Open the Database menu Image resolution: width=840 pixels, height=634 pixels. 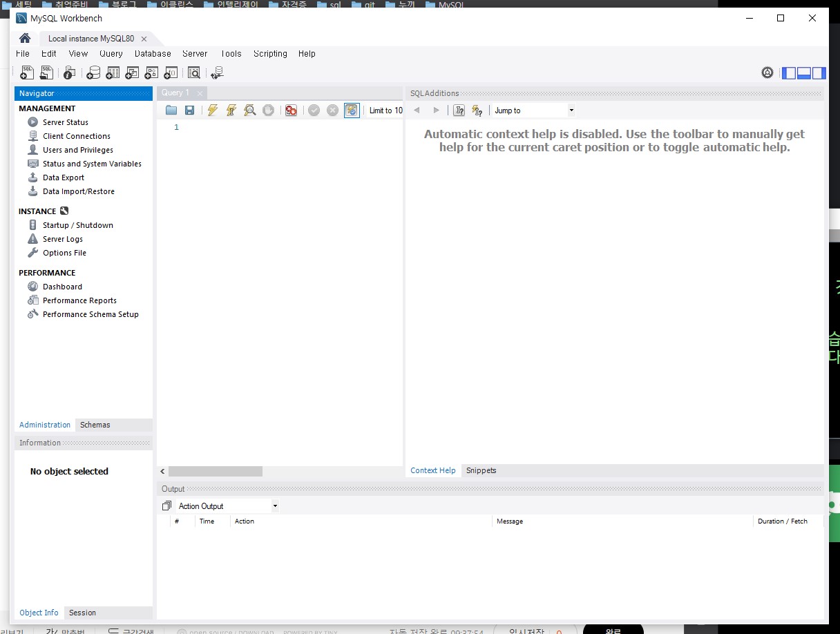click(153, 54)
